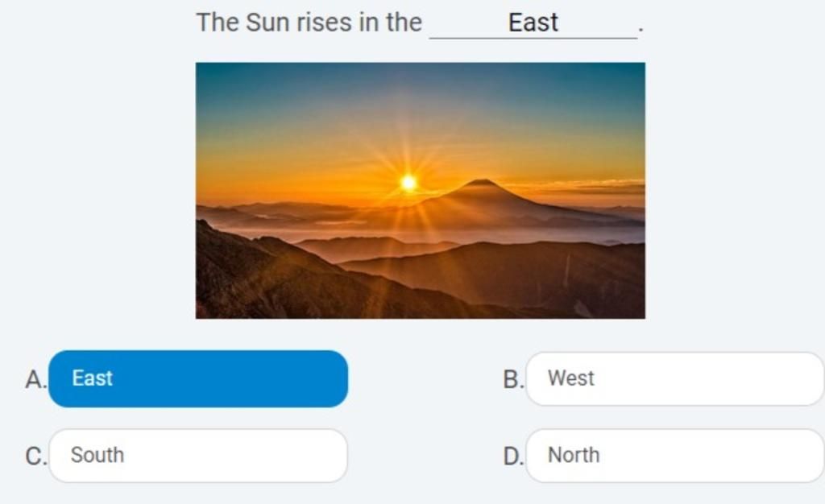Click the filled blank showing East
Image resolution: width=825 pixels, height=504 pixels.
tap(533, 23)
